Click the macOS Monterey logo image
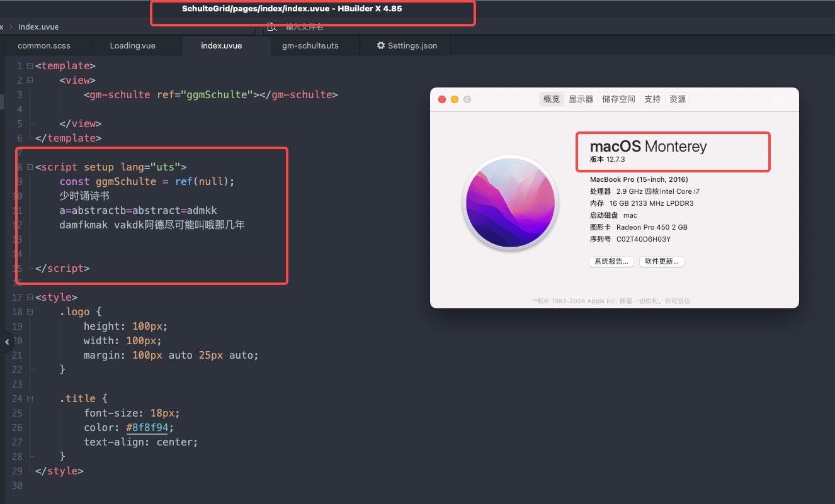835x504 pixels. 510,203
